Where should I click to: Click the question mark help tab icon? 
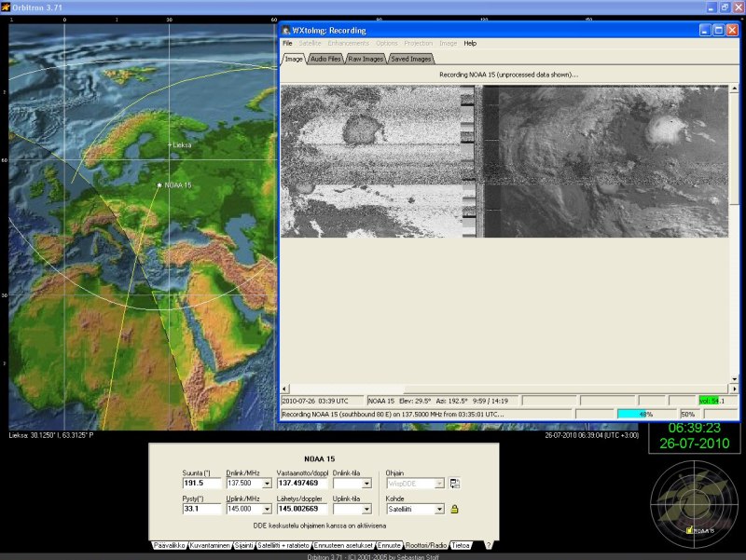(488, 545)
